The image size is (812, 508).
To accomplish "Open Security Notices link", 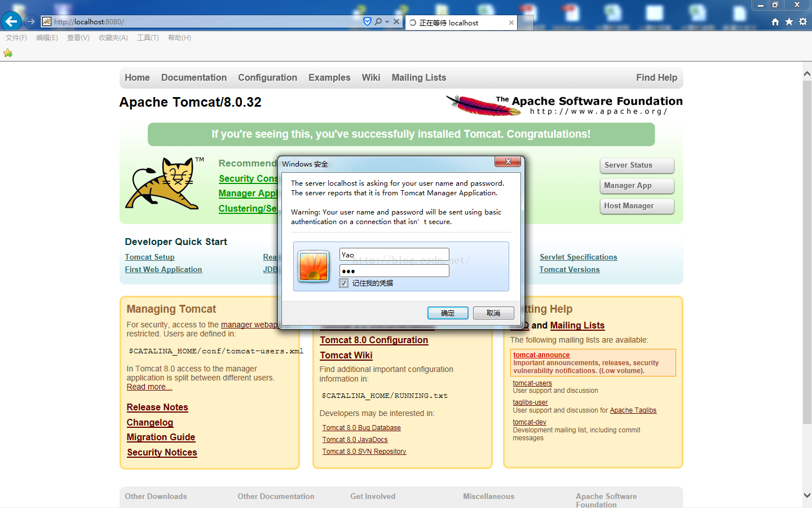I will [162, 453].
